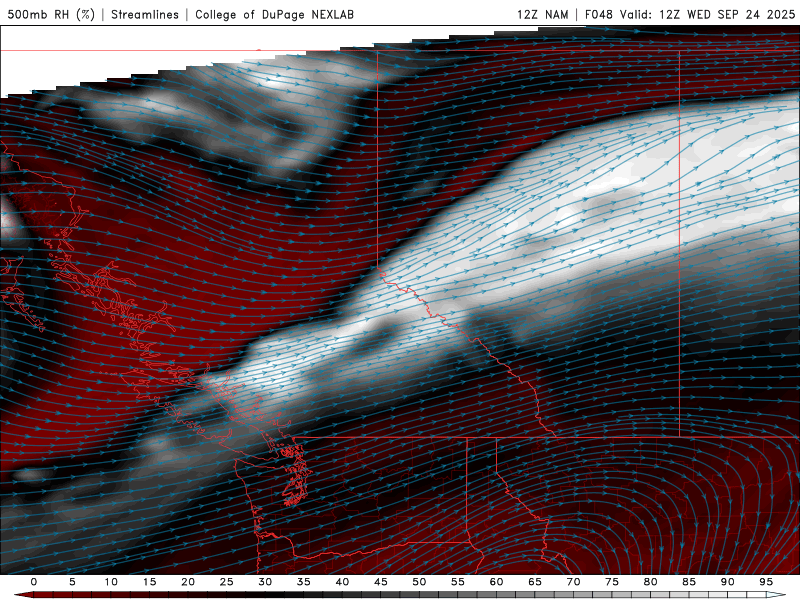Click the "500mb RH (%)" title text

tap(51, 14)
